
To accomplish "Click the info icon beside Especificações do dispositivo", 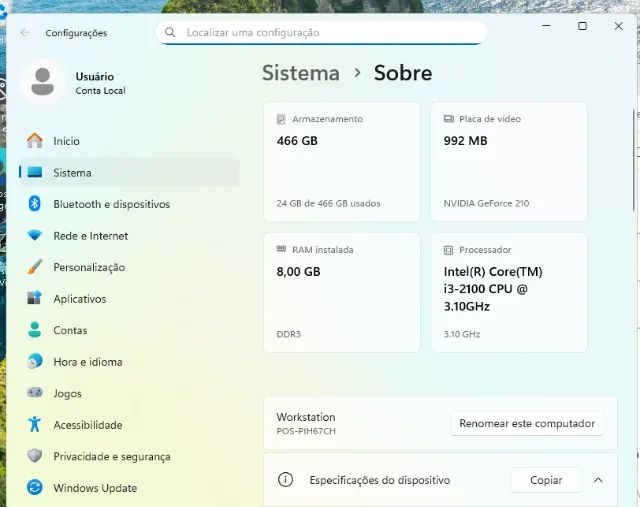I will click(x=285, y=480).
